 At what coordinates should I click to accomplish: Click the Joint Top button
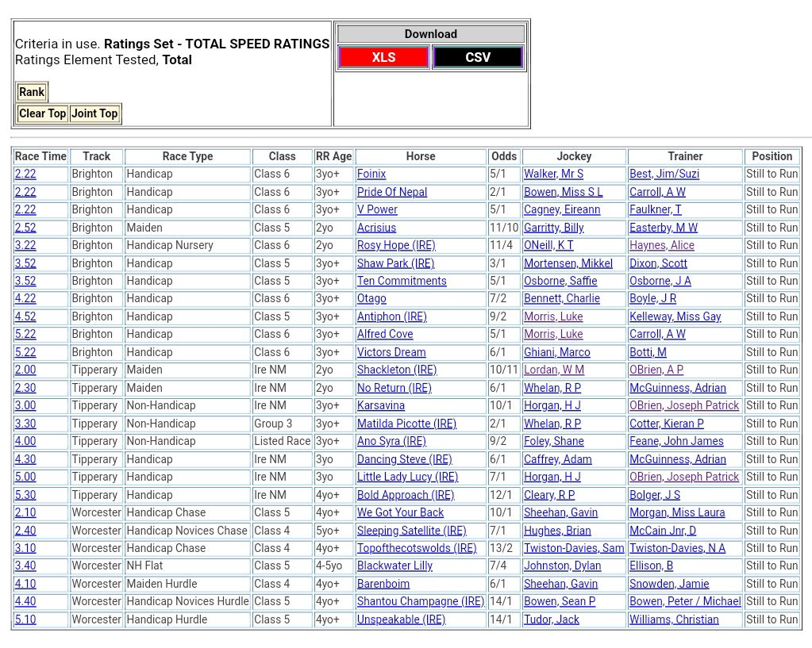tap(94, 113)
